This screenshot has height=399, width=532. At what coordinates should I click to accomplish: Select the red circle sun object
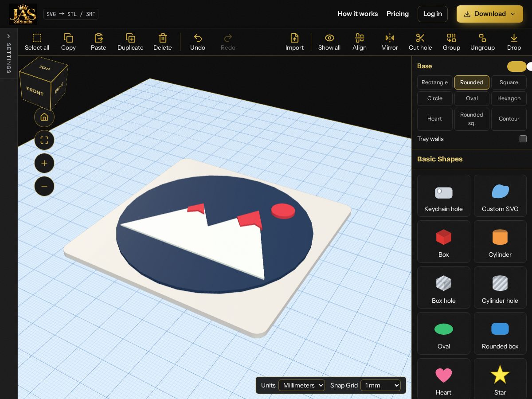tap(283, 211)
